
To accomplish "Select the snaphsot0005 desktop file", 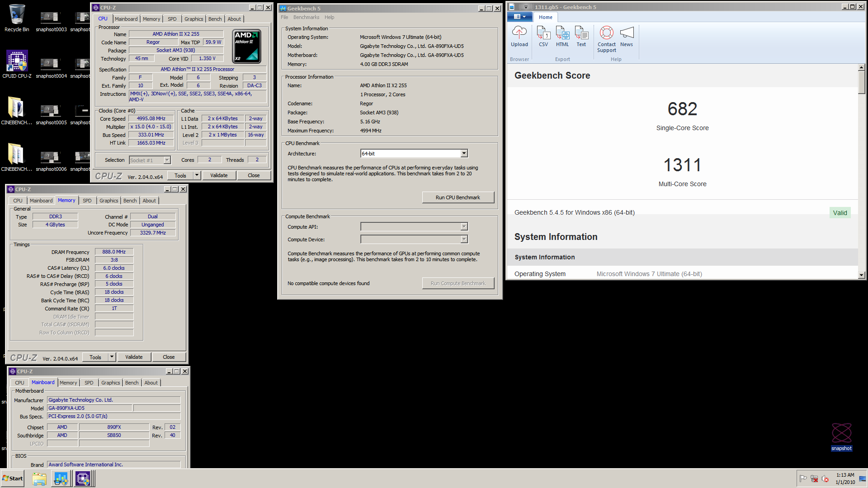I will tap(51, 114).
